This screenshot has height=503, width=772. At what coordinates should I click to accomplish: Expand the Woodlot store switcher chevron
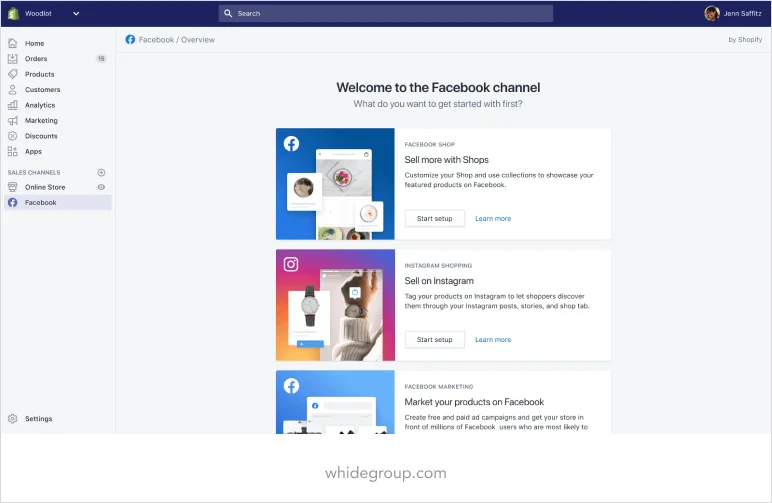76,13
